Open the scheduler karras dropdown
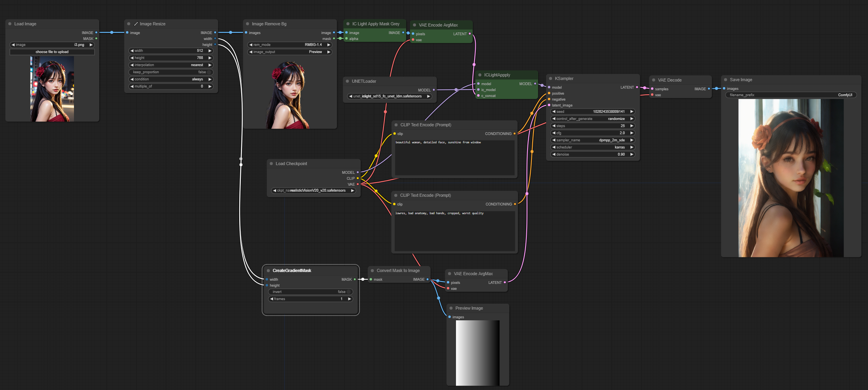The width and height of the screenshot is (868, 390). pyautogui.click(x=592, y=147)
